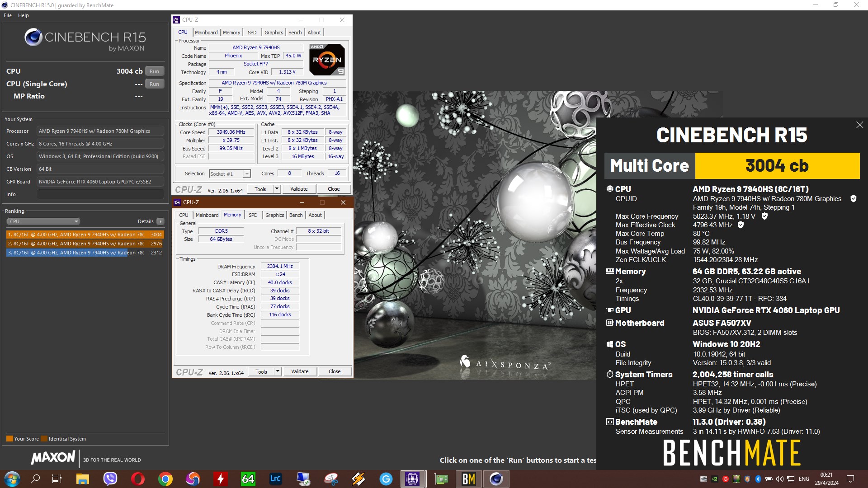This screenshot has height=488, width=868.
Task: Open Windows Start button
Action: coord(12,479)
